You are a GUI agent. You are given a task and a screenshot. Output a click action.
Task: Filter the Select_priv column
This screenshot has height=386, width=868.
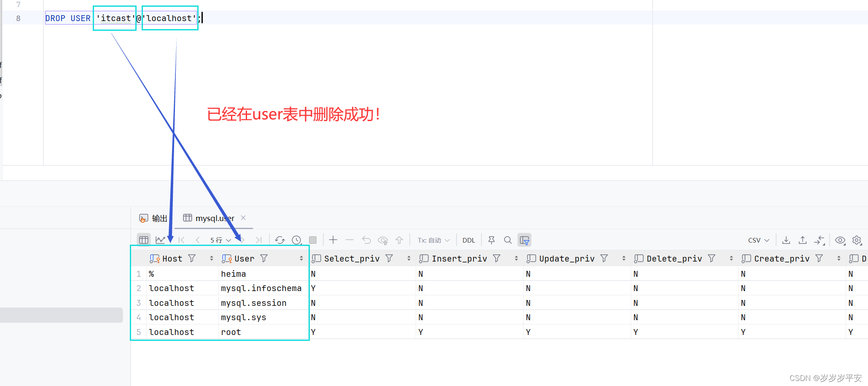[x=389, y=258]
